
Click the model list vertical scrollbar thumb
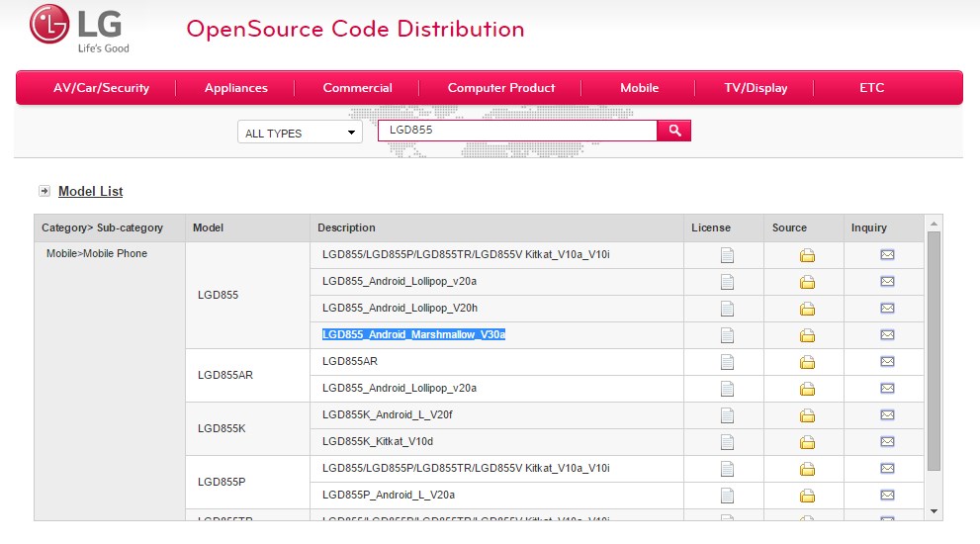tap(934, 351)
